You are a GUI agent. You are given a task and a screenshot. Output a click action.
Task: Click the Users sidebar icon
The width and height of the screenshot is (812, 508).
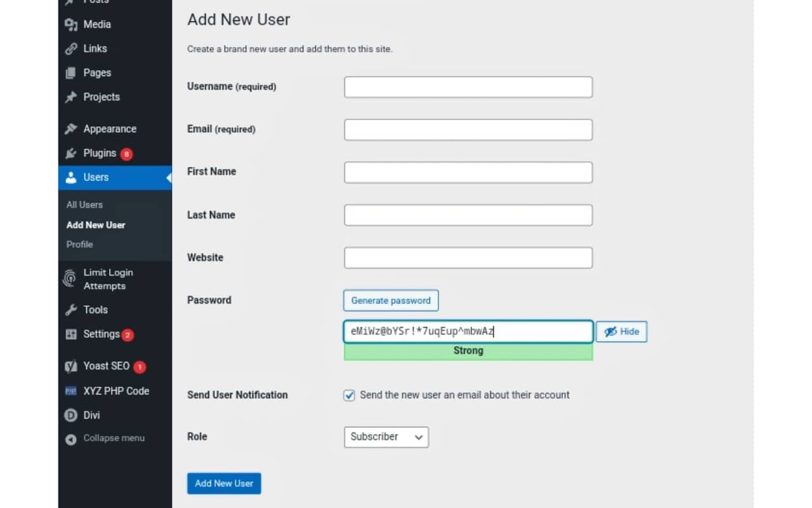(x=70, y=178)
